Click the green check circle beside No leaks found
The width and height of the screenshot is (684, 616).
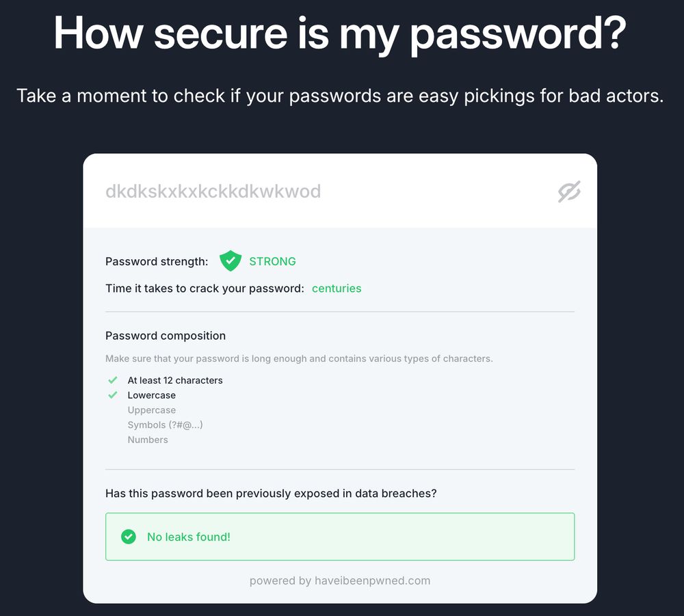[129, 537]
